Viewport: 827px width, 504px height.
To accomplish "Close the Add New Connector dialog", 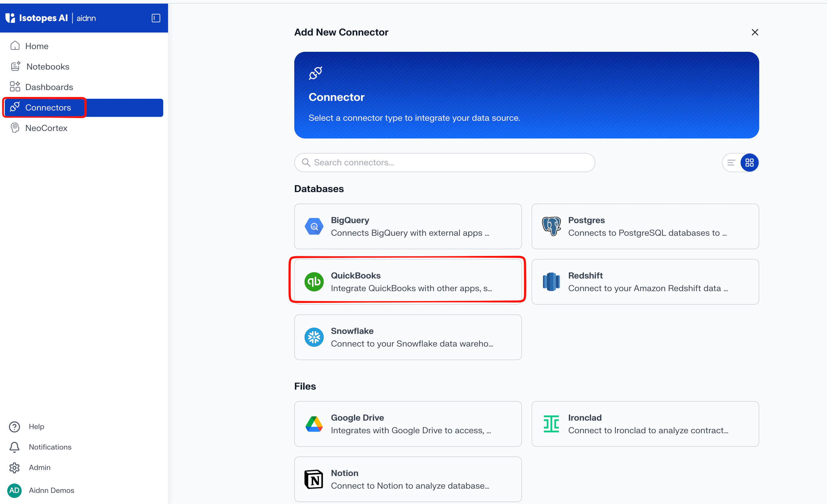I will click(755, 32).
